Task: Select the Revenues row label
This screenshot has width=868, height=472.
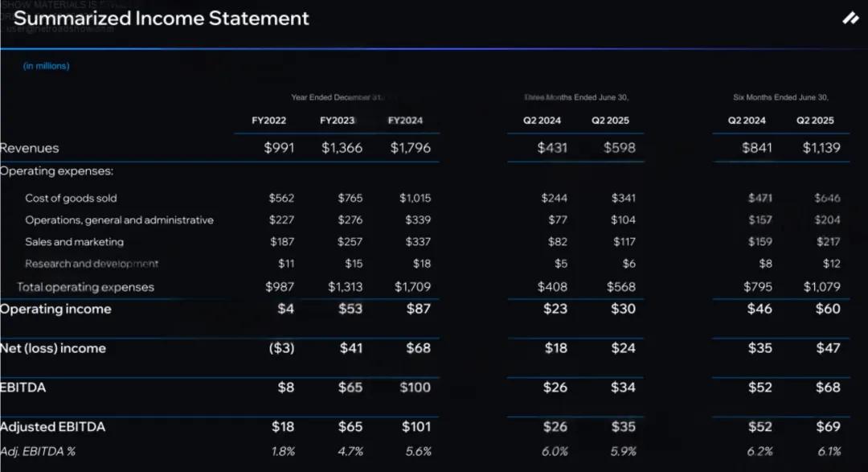Action: 30,148
